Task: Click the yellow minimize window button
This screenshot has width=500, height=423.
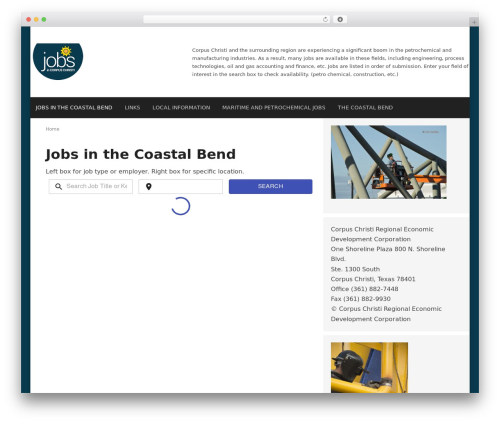Action: click(36, 19)
